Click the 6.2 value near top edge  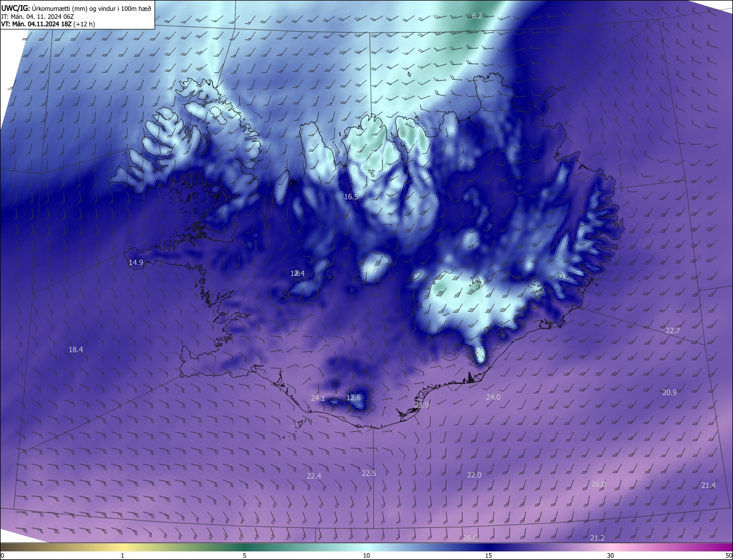pos(476,15)
